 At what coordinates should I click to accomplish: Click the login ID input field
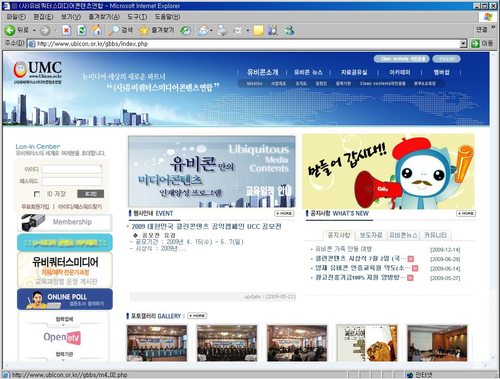[72, 169]
